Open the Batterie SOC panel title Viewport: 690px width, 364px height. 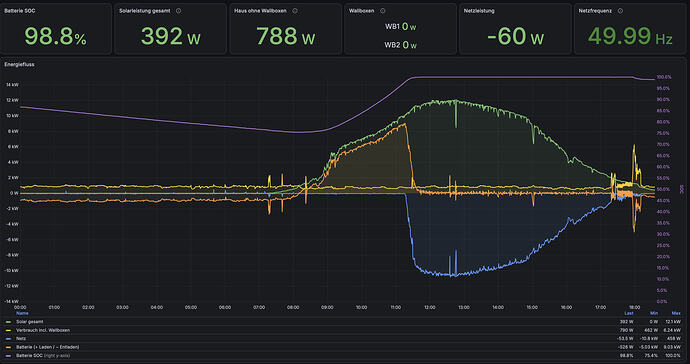click(x=19, y=11)
